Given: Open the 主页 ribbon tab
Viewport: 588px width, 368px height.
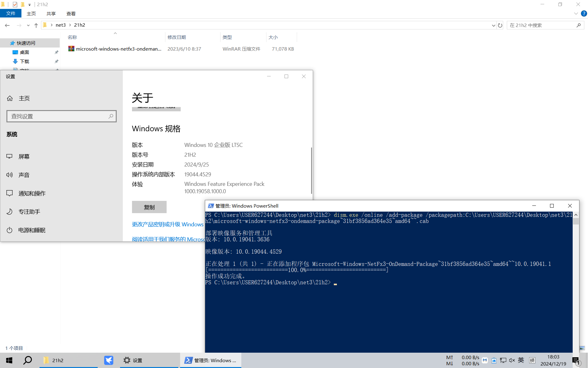Looking at the screenshot, I should click(31, 13).
